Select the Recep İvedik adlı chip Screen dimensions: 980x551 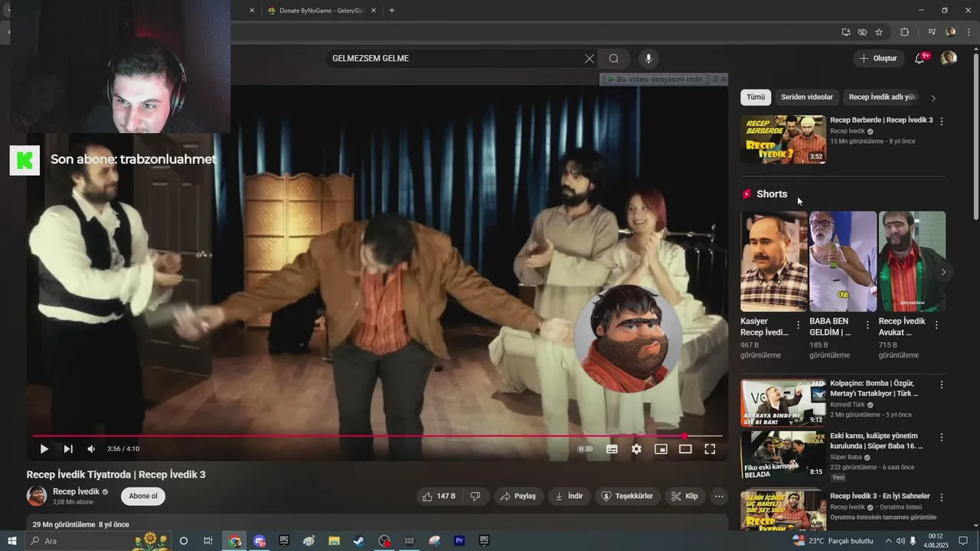pos(881,97)
